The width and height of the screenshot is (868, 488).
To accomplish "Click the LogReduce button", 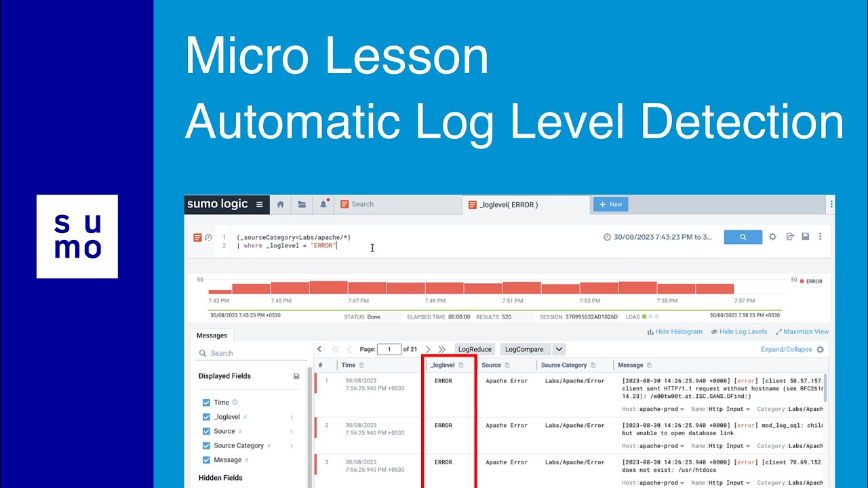I will [x=475, y=349].
